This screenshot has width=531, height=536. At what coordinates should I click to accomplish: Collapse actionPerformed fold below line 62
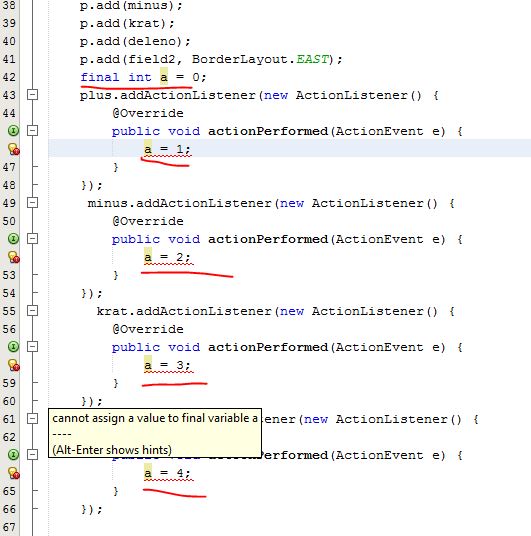[32, 455]
